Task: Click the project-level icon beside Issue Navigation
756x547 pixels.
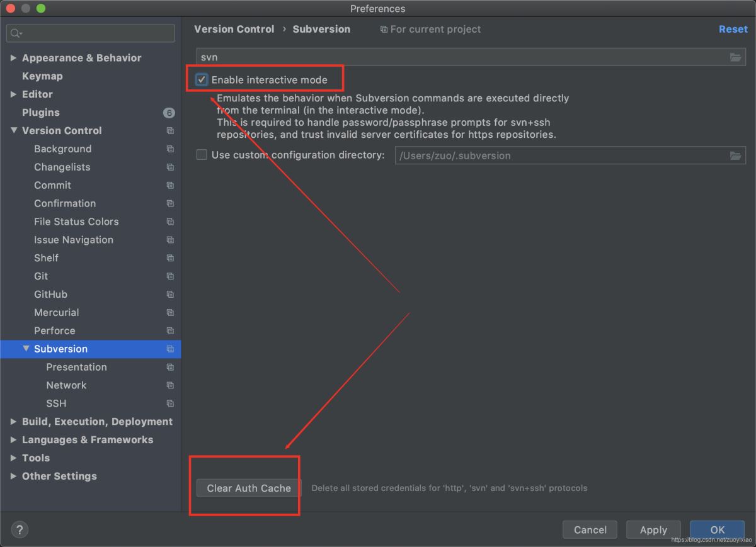Action: tap(170, 240)
